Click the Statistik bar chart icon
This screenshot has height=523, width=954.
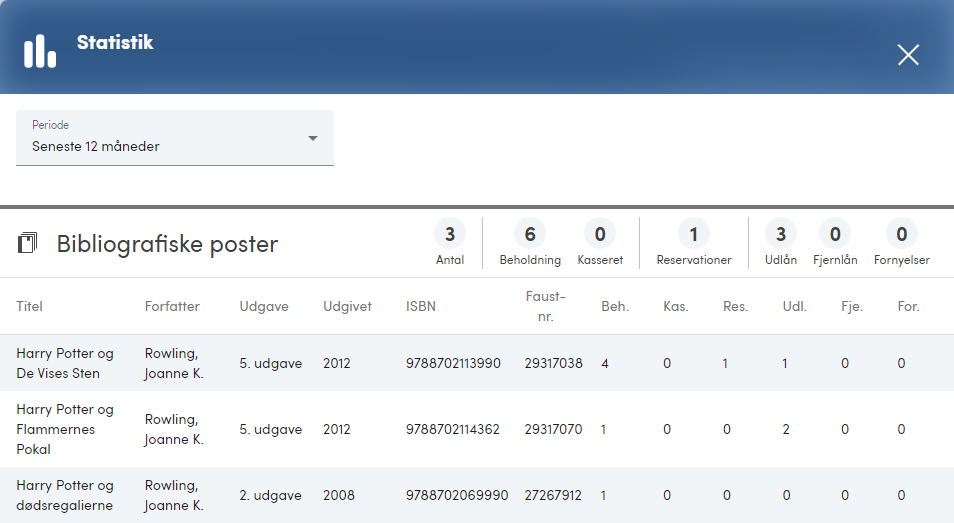click(40, 51)
